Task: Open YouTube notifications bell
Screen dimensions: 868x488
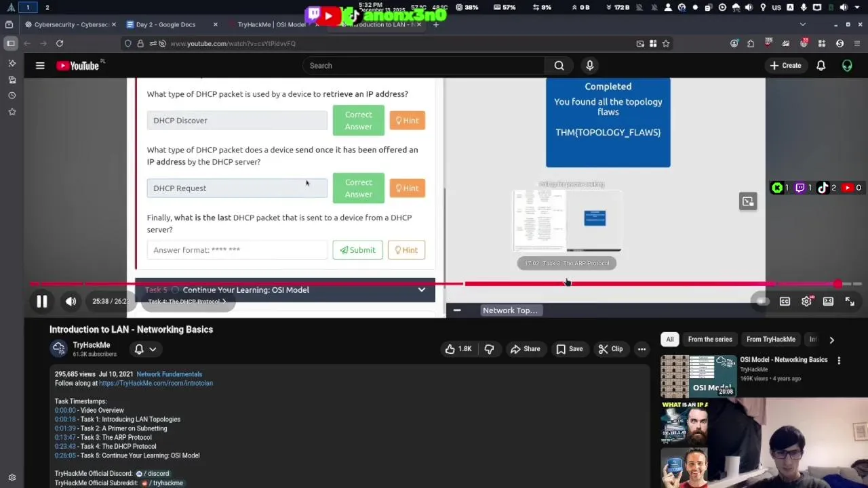Action: tap(821, 66)
